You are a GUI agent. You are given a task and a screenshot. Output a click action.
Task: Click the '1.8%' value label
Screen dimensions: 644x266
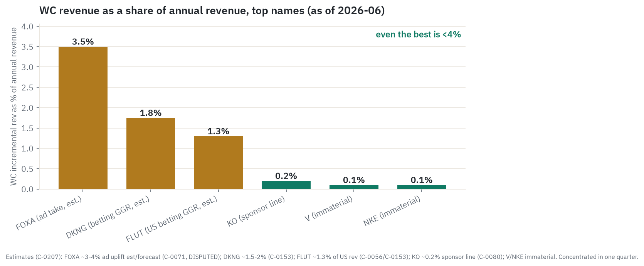pos(151,113)
